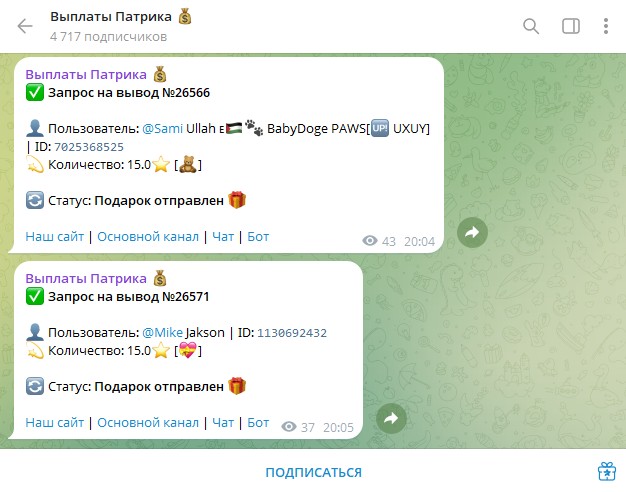Image resolution: width=626 pixels, height=492 pixels.
Task: Copy user ID 1130692432
Action: pyautogui.click(x=292, y=333)
